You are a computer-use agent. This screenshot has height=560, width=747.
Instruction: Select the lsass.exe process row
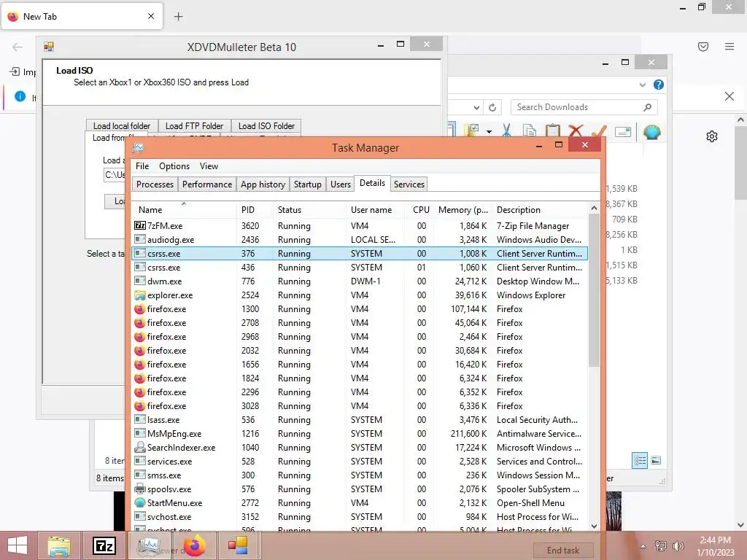[x=360, y=420]
